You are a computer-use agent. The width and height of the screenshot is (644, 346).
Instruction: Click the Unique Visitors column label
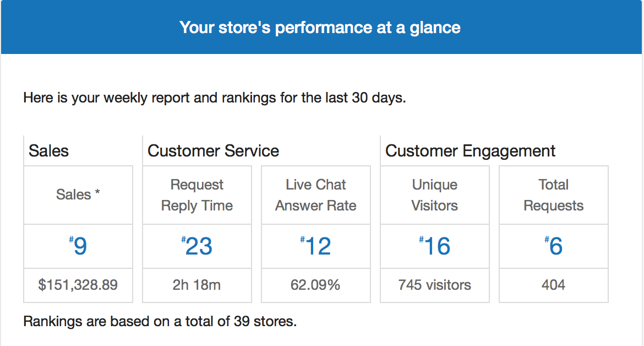435,195
